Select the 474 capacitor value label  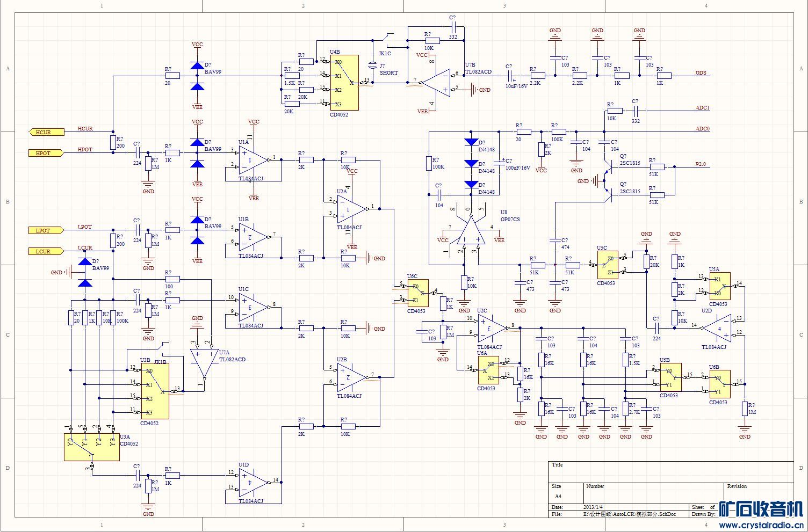(565, 247)
